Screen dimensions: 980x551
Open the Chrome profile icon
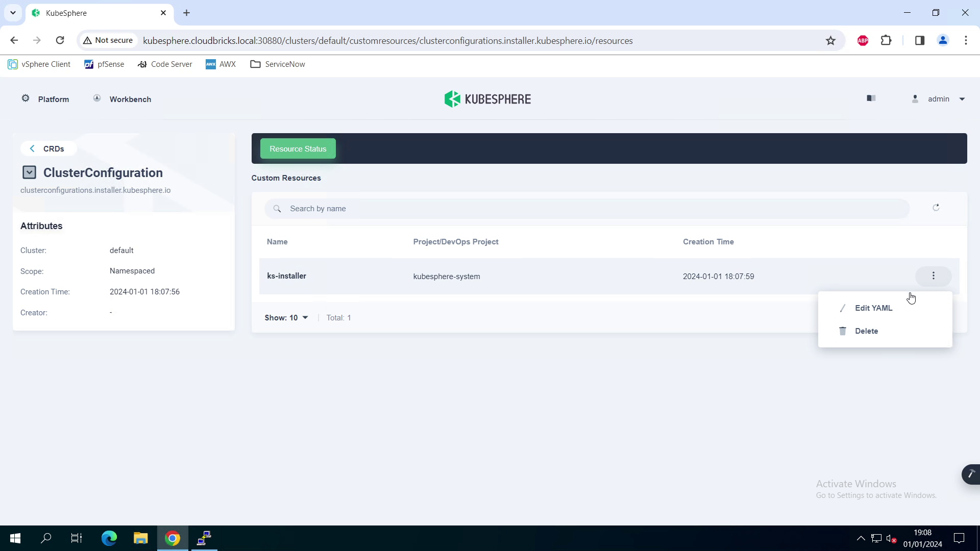pyautogui.click(x=943, y=40)
